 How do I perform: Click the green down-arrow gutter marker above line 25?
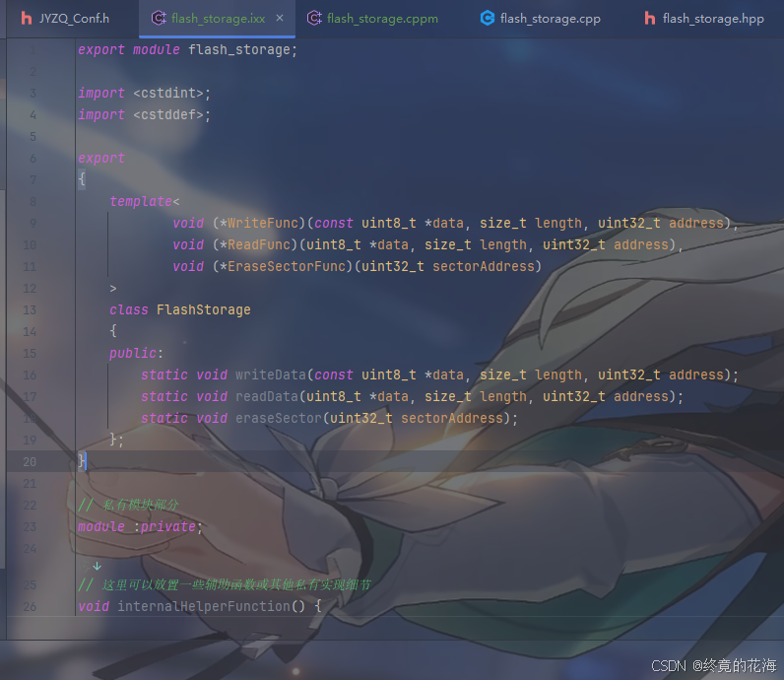click(x=97, y=566)
